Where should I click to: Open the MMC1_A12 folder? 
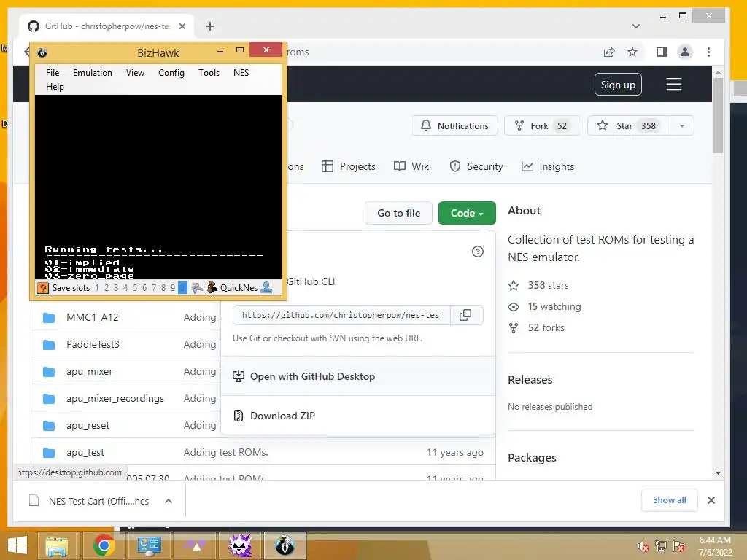pyautogui.click(x=93, y=317)
